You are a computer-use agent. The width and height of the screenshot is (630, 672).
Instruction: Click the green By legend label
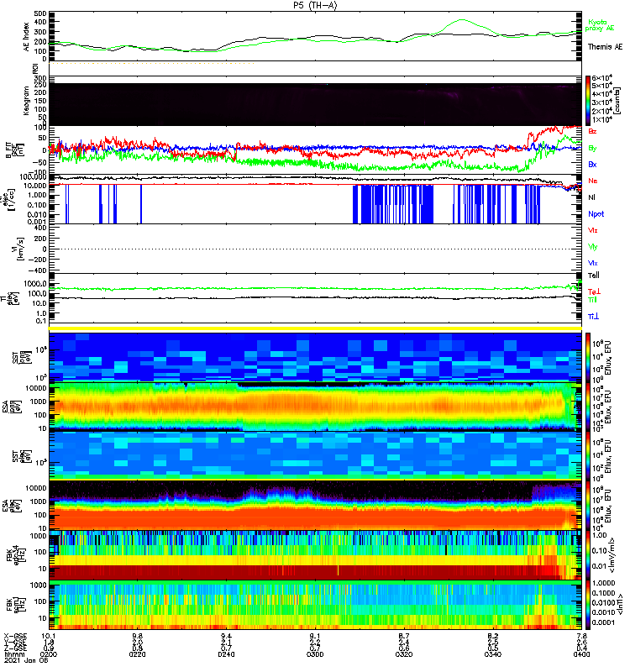tap(592, 149)
